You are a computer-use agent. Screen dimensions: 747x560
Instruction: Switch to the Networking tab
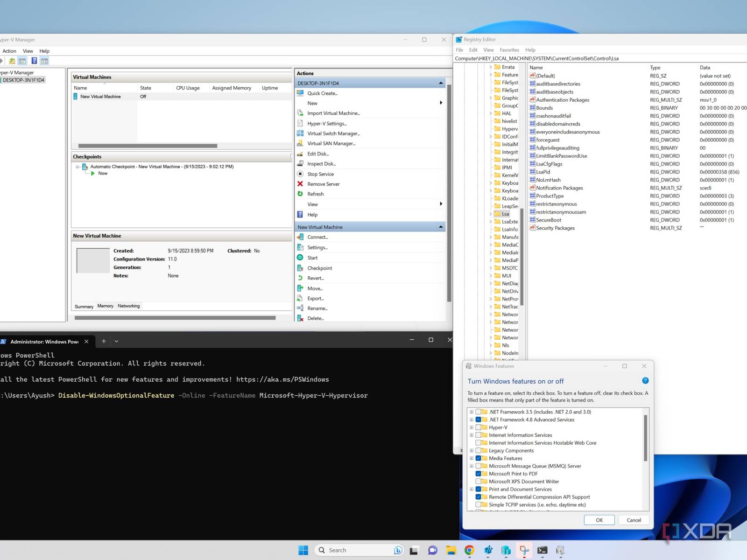coord(128,306)
